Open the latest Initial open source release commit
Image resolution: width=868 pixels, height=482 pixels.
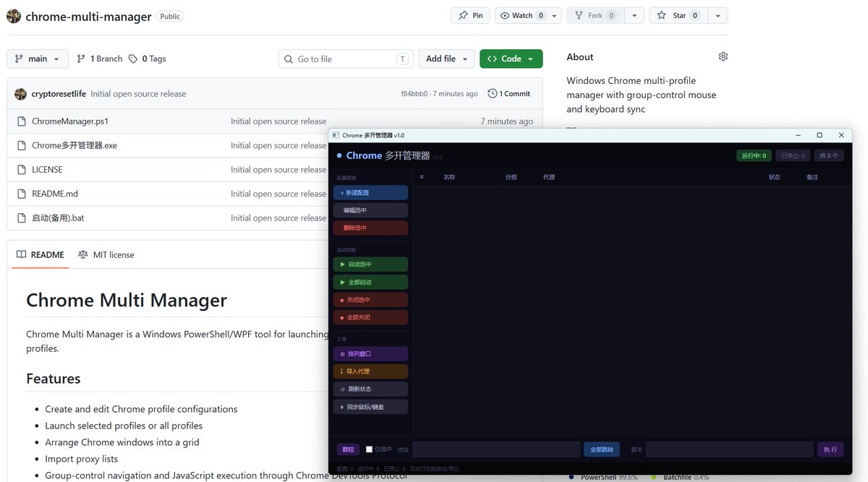[x=138, y=94]
